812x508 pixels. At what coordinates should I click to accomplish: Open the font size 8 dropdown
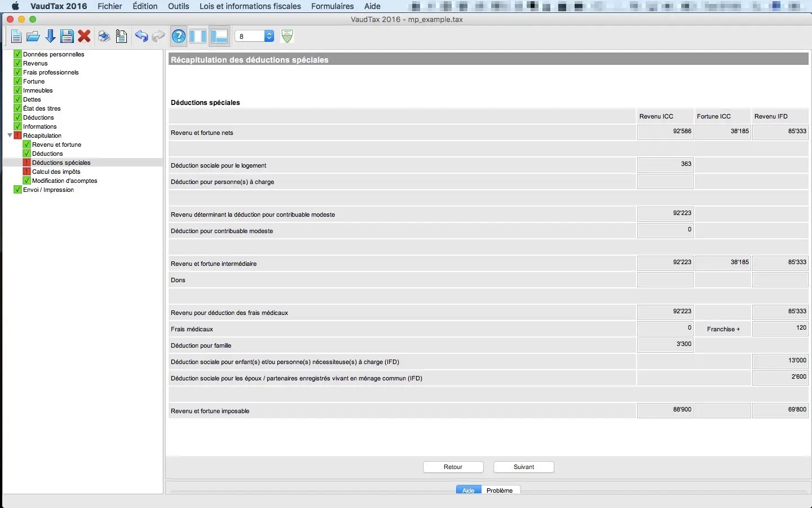[x=254, y=36]
